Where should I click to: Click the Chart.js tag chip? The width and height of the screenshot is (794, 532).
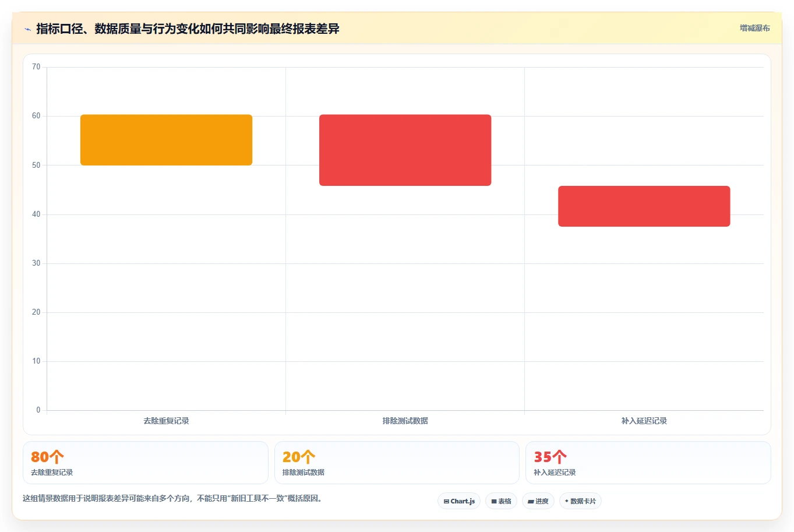pyautogui.click(x=459, y=501)
